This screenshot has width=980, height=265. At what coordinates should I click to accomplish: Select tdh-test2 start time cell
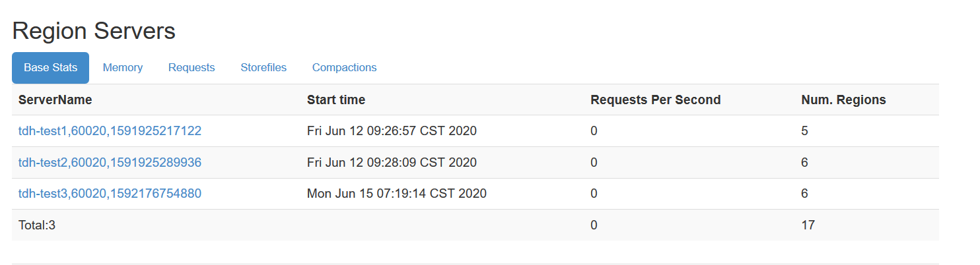tap(392, 163)
